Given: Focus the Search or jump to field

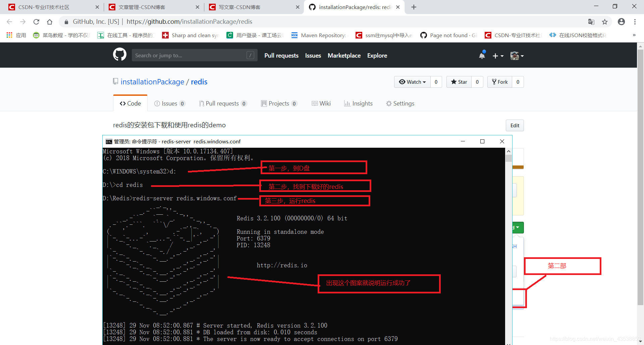Looking at the screenshot, I should pos(195,55).
